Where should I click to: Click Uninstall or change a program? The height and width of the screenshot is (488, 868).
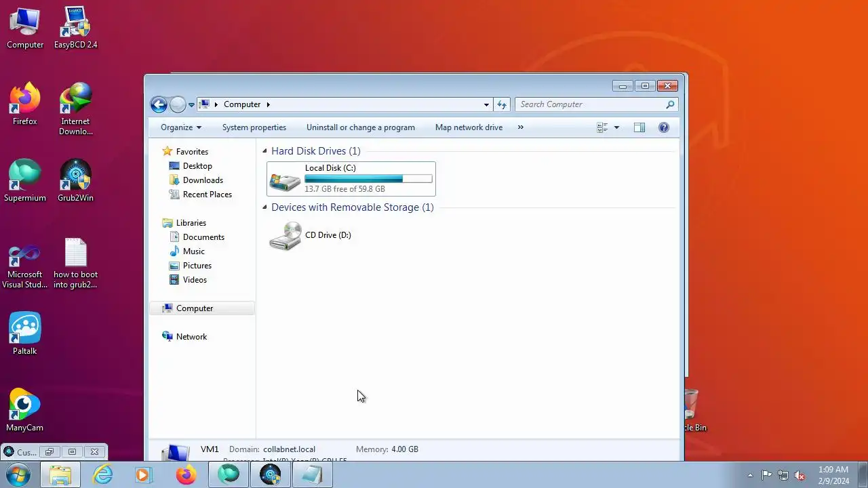click(361, 127)
